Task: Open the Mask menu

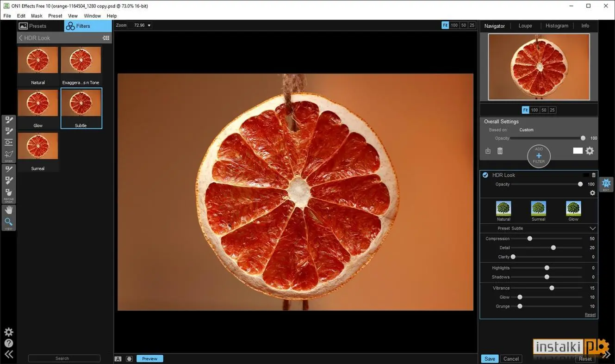Action: 37,16
